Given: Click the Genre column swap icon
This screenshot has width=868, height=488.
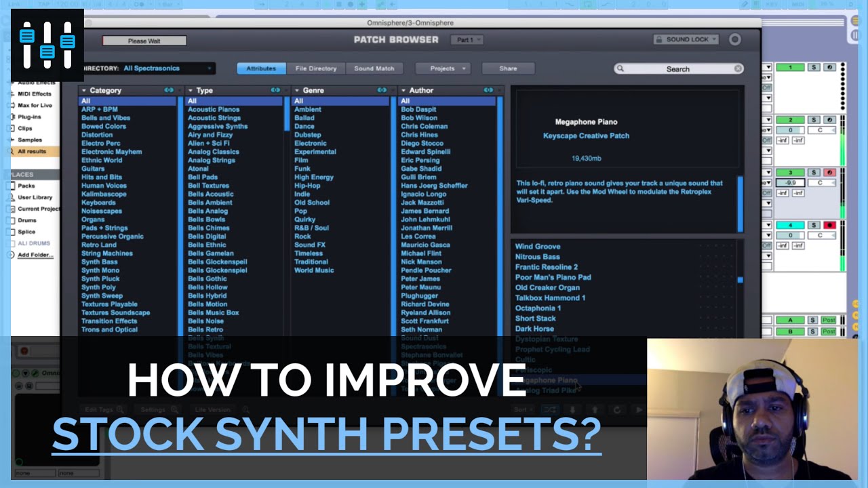Looking at the screenshot, I should [382, 90].
